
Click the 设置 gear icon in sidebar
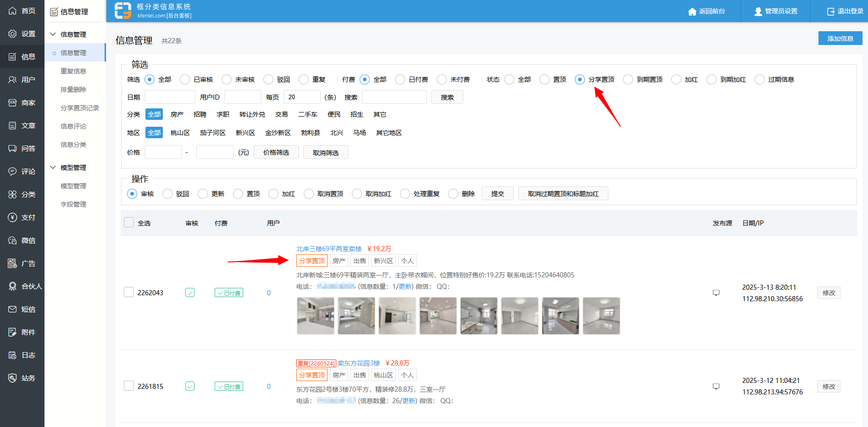pyautogui.click(x=12, y=34)
